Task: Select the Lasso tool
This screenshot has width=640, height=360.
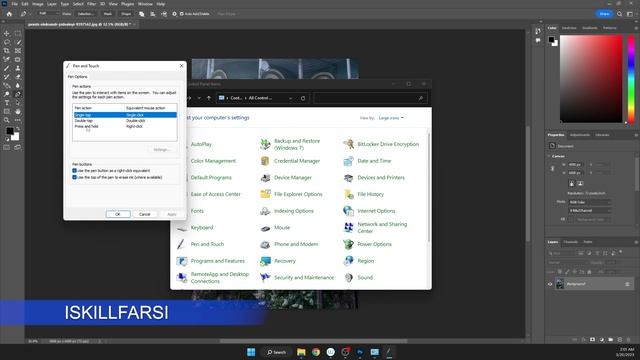Action: pos(7,42)
